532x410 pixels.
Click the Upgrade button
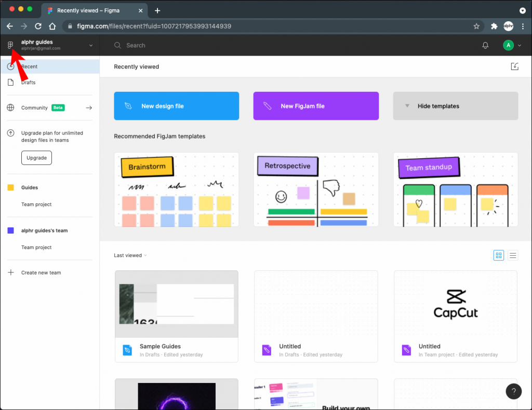point(36,157)
